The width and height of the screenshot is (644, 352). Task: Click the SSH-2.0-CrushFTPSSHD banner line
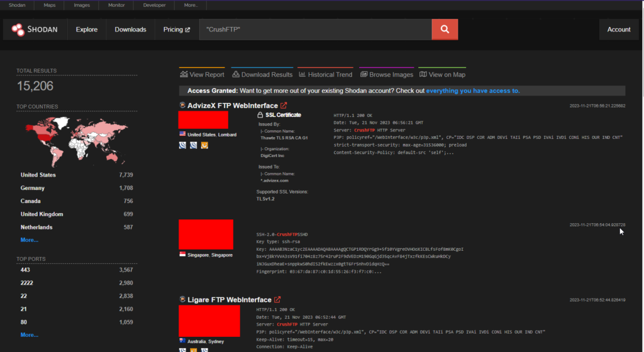(282, 234)
